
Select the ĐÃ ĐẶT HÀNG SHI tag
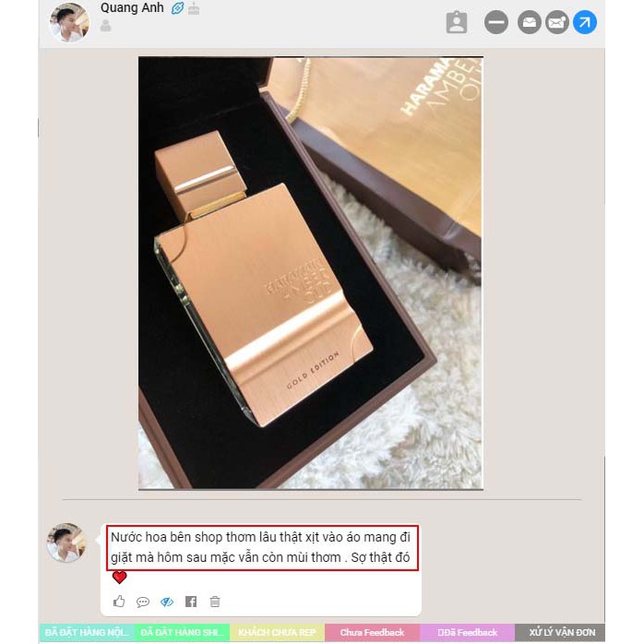(x=183, y=632)
